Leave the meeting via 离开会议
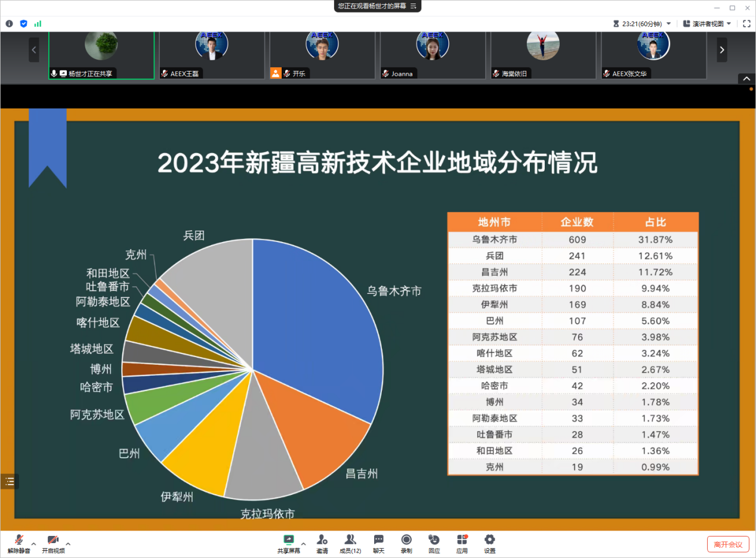This screenshot has height=558, width=756. coord(729,544)
